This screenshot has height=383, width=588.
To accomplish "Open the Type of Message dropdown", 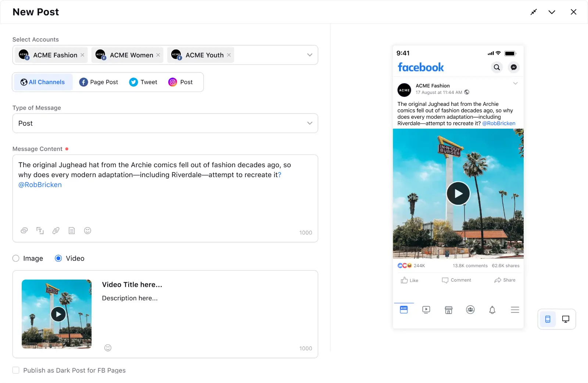I will [309, 123].
